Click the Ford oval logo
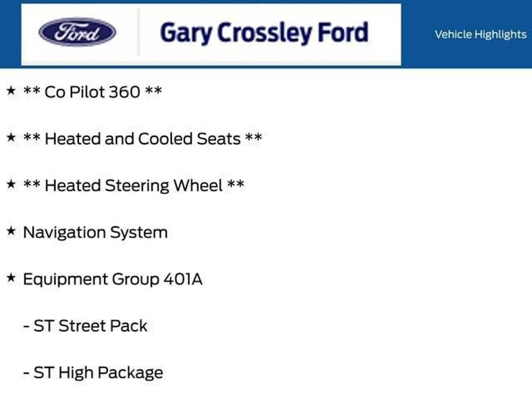532x399 pixels. tap(77, 32)
